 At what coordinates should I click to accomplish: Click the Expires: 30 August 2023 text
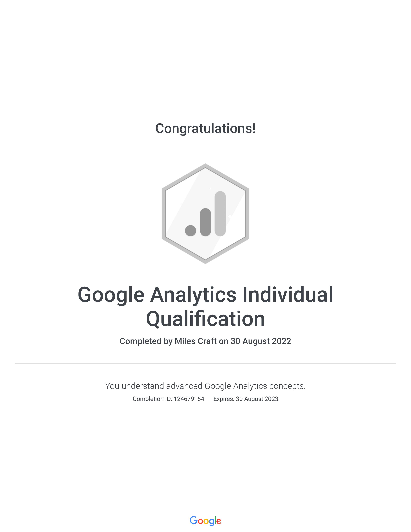coord(246,399)
